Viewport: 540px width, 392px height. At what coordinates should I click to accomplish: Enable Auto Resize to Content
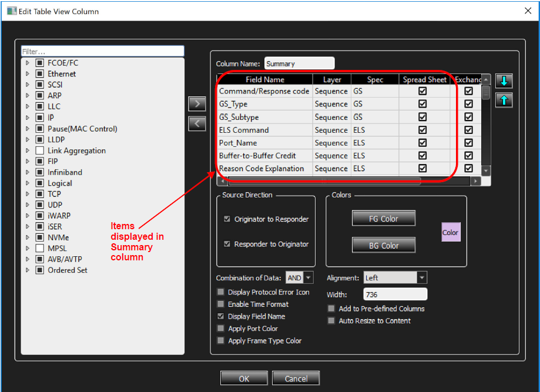(x=331, y=321)
